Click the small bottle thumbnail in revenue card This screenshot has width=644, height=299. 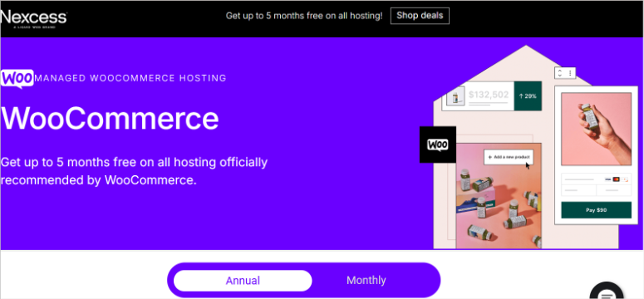pyautogui.click(x=455, y=96)
